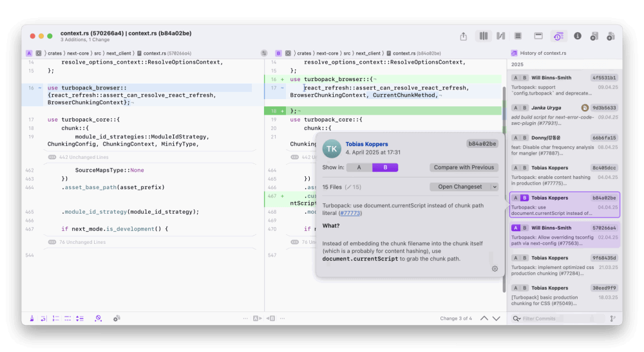This screenshot has width=644, height=352.
Task: Open the info inspector icon
Action: coord(578,36)
